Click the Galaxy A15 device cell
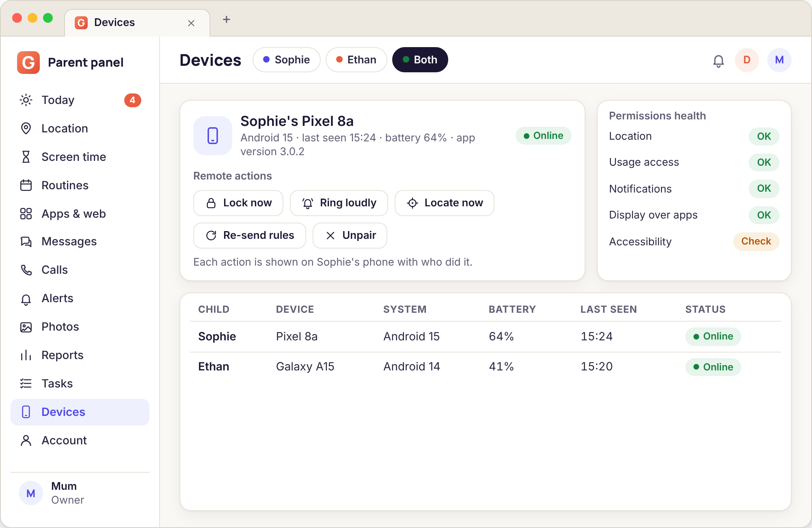This screenshot has height=528, width=812. pyautogui.click(x=305, y=367)
